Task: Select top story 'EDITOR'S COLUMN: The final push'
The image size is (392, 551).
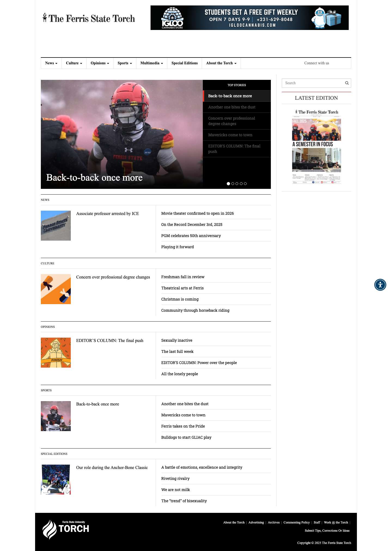Action: click(237, 149)
